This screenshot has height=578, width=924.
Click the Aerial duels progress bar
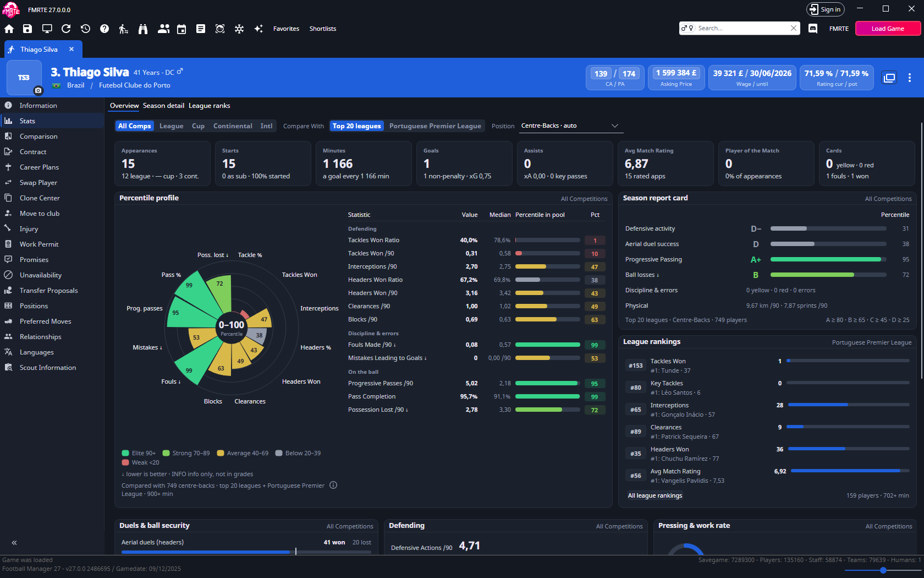pos(246,552)
